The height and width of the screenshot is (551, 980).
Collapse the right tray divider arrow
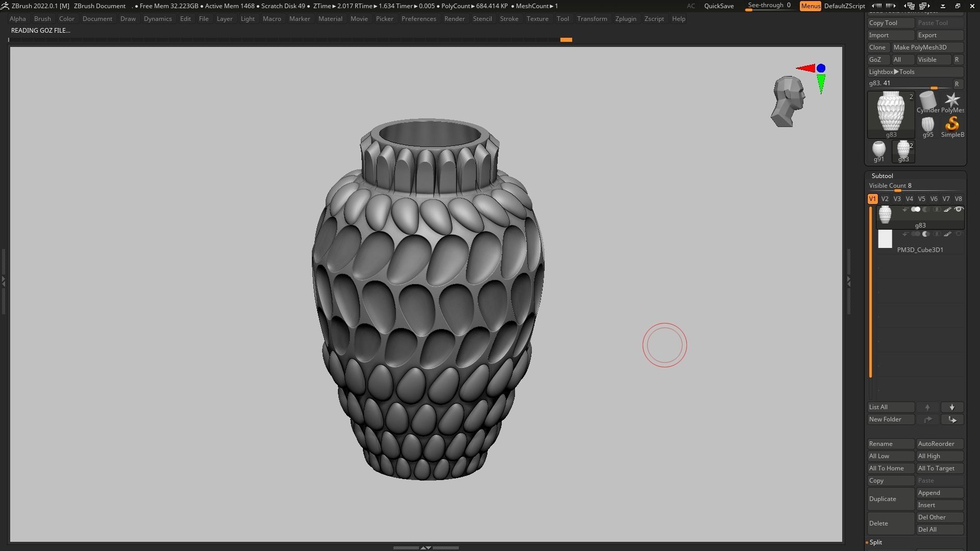click(848, 281)
